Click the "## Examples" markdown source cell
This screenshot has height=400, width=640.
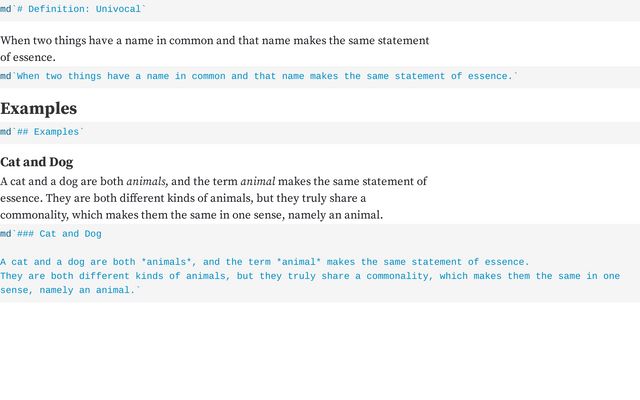click(x=320, y=132)
